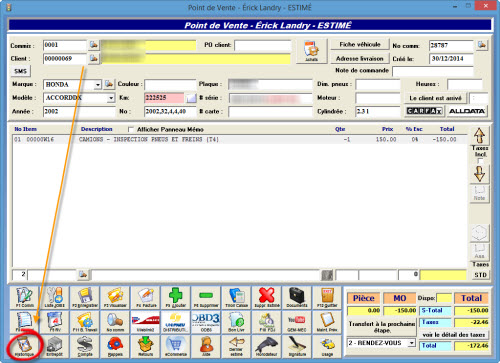This screenshot has height=363, width=500.
Task: Click the red X Suppr. estimé icon
Action: tap(266, 298)
